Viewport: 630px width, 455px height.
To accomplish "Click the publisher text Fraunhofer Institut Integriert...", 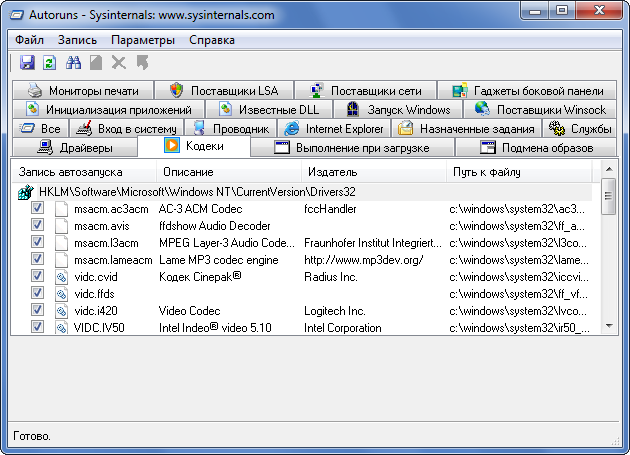I will (x=372, y=243).
